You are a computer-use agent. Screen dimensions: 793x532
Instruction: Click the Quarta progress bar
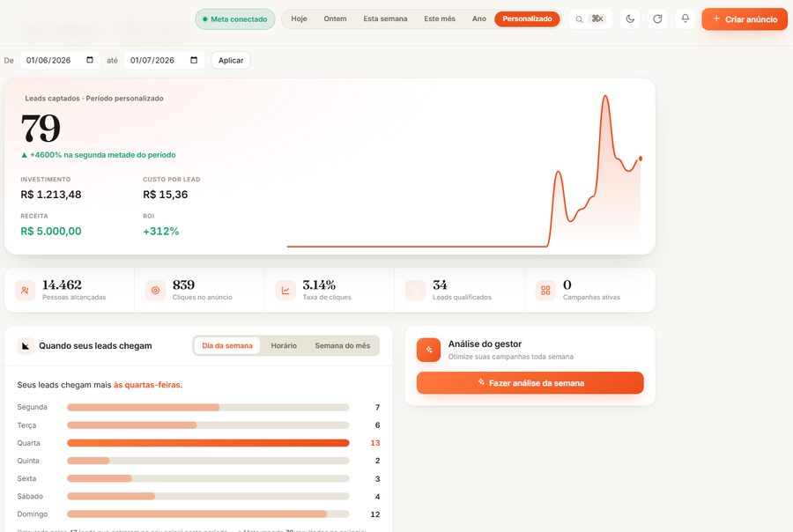click(208, 443)
